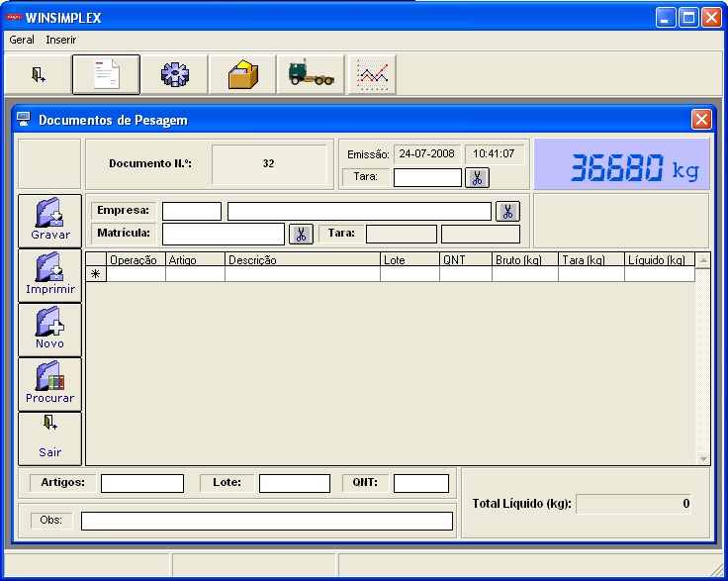Click scissors icon next to Emissão Tara field
The image size is (728, 581).
477,178
